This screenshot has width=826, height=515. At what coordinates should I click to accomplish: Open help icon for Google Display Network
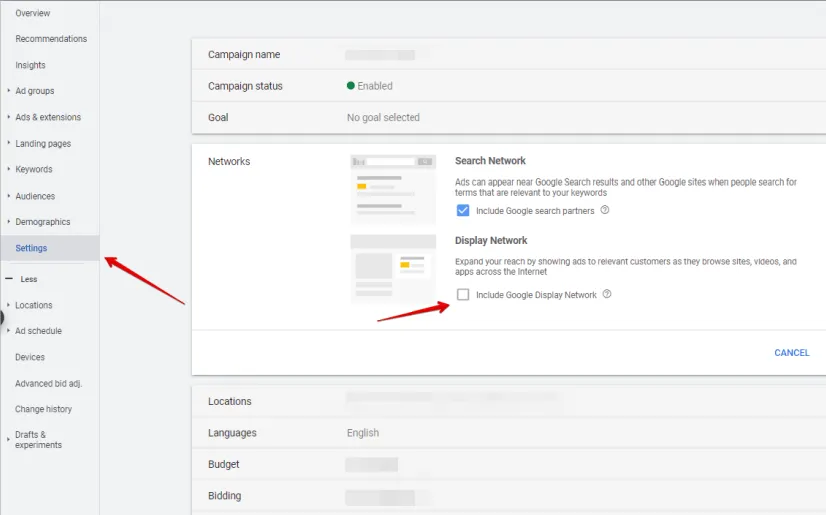607,294
